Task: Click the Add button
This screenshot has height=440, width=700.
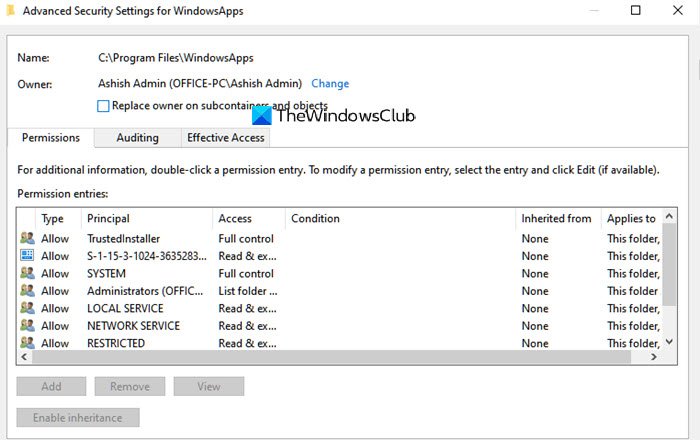Action: [x=51, y=386]
